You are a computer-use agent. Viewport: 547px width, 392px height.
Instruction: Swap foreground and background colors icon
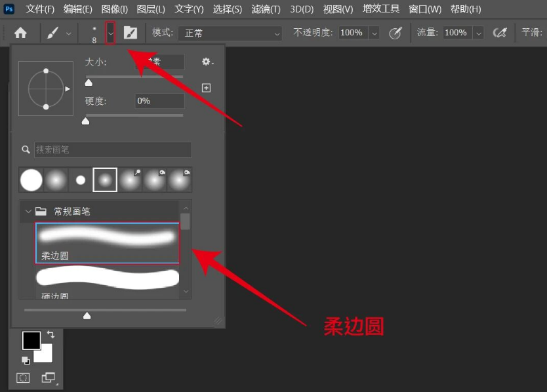(x=51, y=334)
